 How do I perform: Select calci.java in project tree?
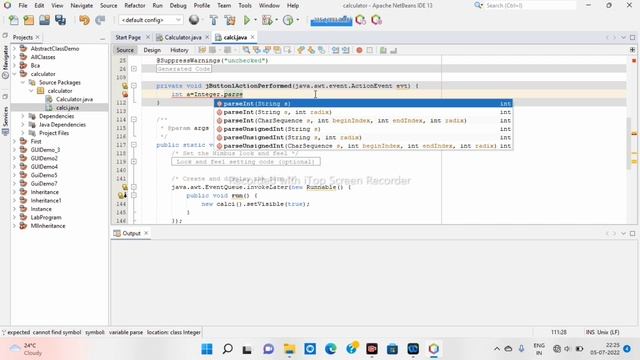click(67, 108)
